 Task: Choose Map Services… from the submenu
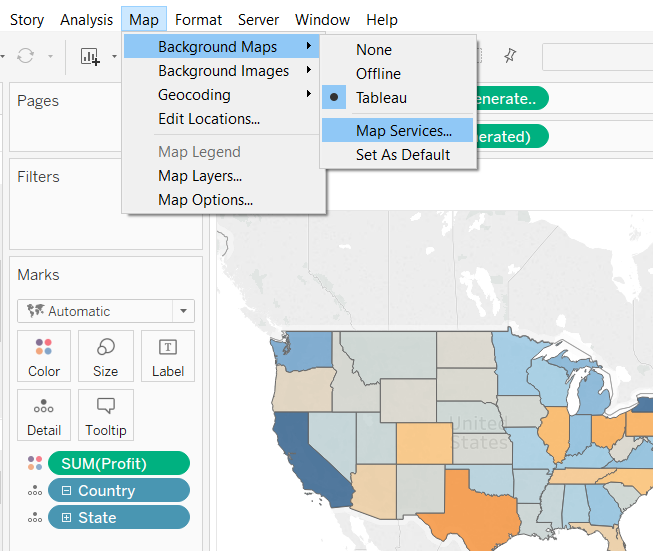403,130
